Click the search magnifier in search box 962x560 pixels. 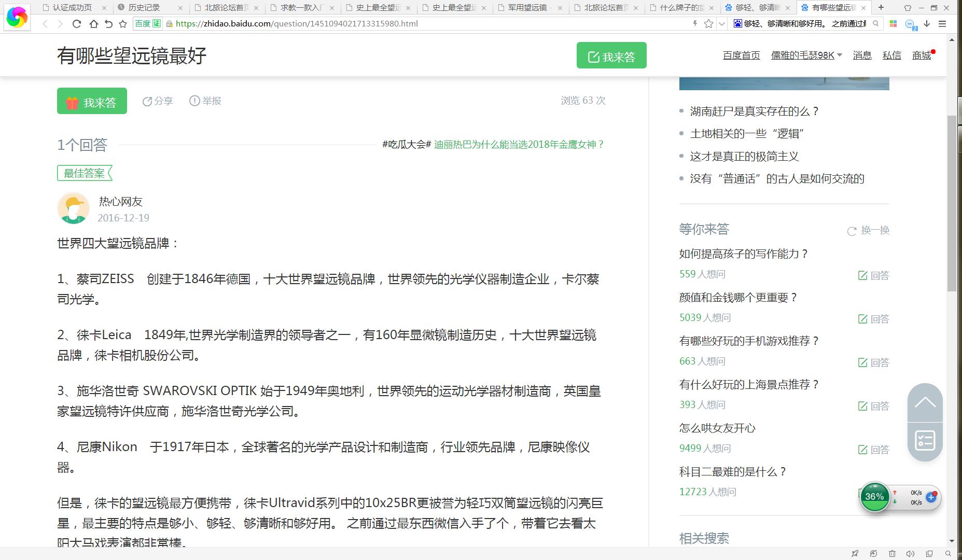876,23
